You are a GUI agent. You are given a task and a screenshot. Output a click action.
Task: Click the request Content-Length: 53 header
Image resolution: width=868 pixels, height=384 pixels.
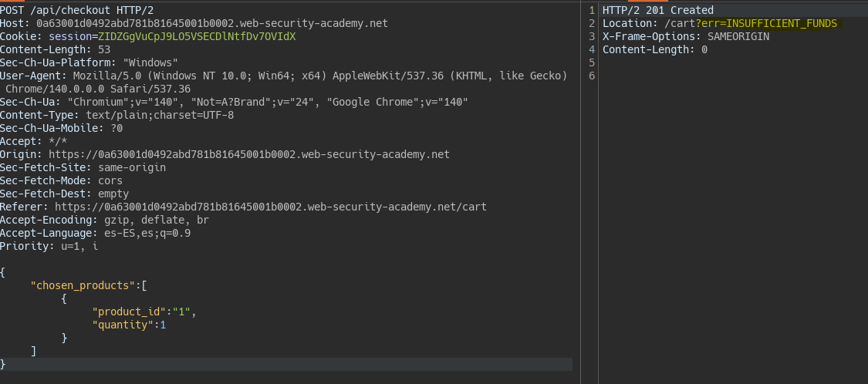point(55,49)
